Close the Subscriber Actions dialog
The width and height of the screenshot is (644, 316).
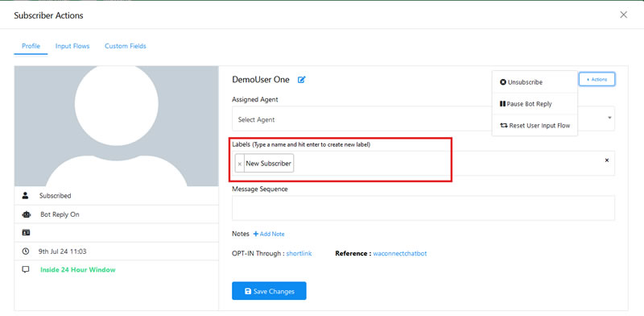[x=623, y=15]
